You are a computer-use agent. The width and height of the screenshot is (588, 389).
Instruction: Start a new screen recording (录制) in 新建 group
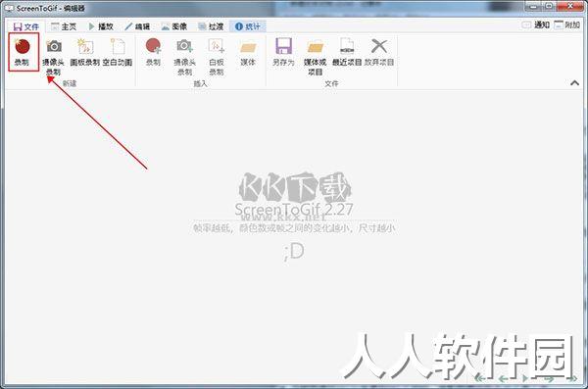point(23,52)
